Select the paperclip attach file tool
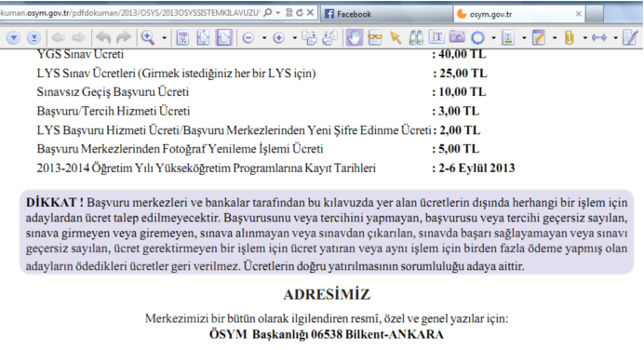Image resolution: width=644 pixels, height=350 pixels. [570, 38]
